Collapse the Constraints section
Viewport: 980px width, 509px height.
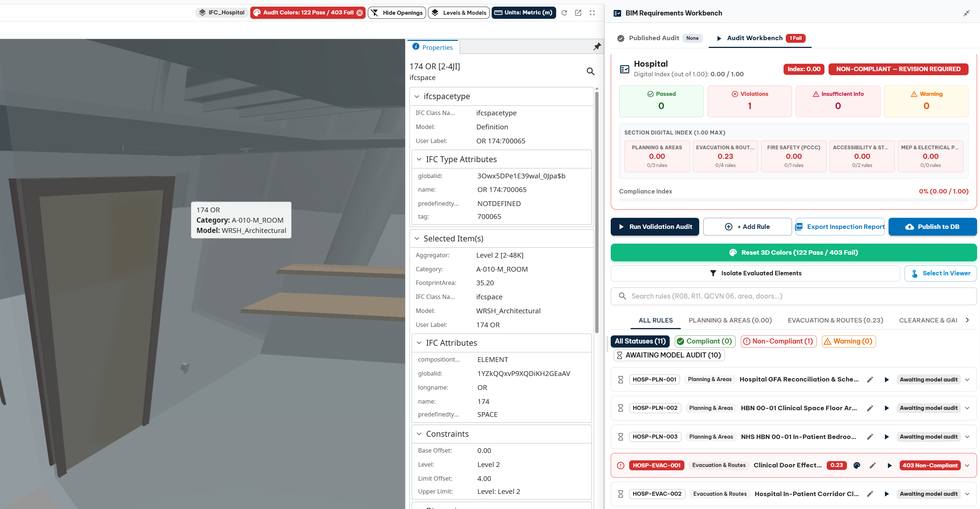419,434
